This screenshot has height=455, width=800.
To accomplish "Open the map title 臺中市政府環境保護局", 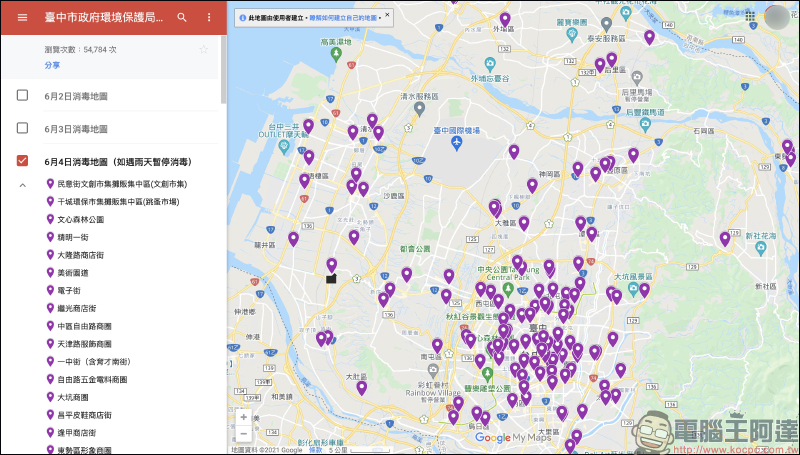I will pos(104,17).
